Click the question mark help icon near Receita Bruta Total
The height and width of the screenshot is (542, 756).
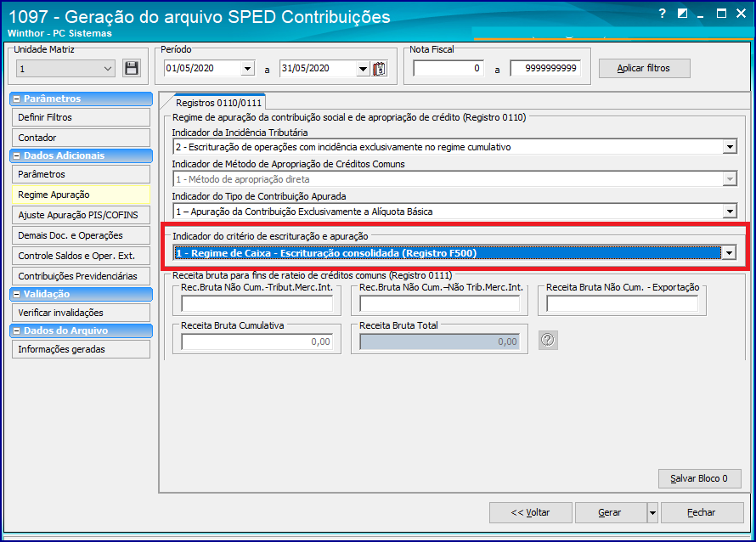coord(548,340)
